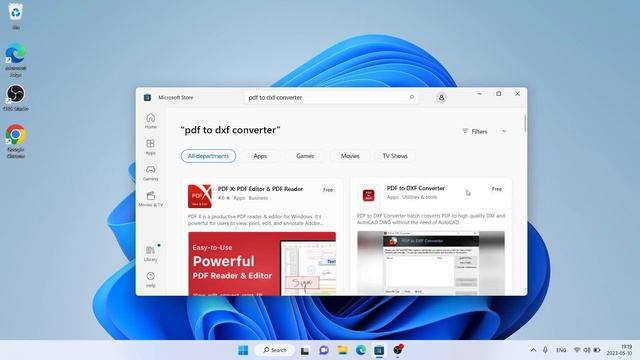Viewport: 640px width, 360px height.
Task: Click Free button for PDF to DXF Converter
Action: coord(497,189)
